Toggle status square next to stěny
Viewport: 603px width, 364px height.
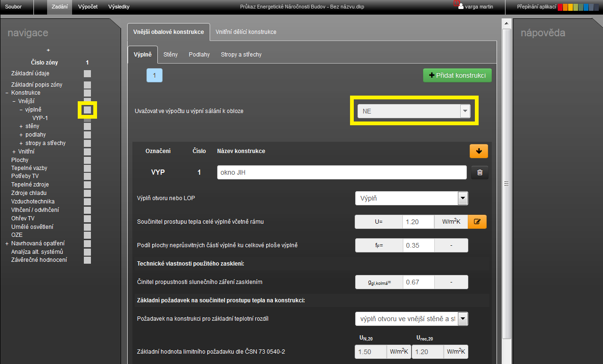point(87,126)
